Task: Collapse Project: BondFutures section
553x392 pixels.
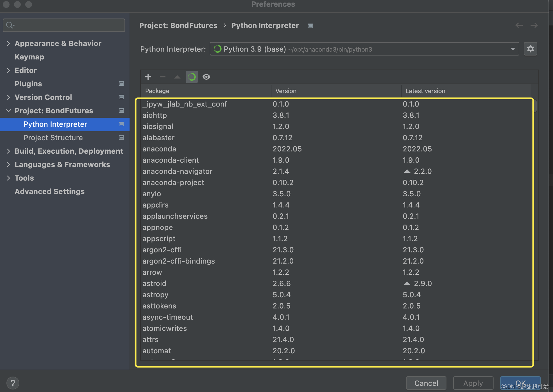Action: coord(8,110)
